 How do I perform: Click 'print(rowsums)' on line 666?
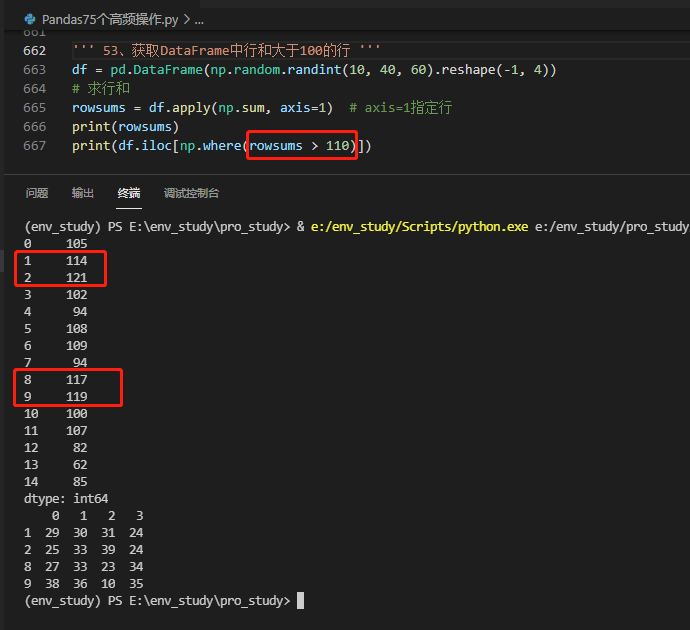(125, 127)
